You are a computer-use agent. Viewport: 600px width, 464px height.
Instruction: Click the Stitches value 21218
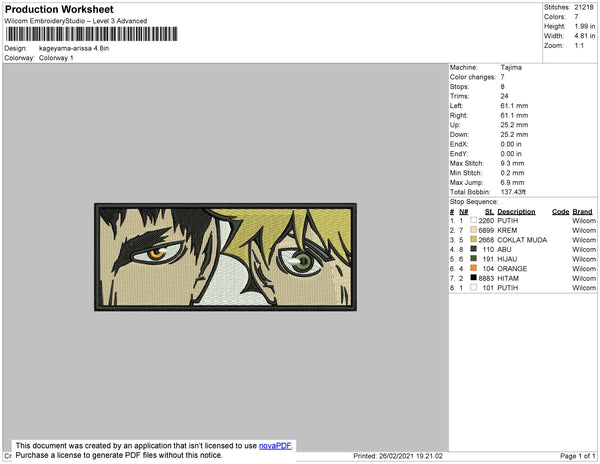584,7
